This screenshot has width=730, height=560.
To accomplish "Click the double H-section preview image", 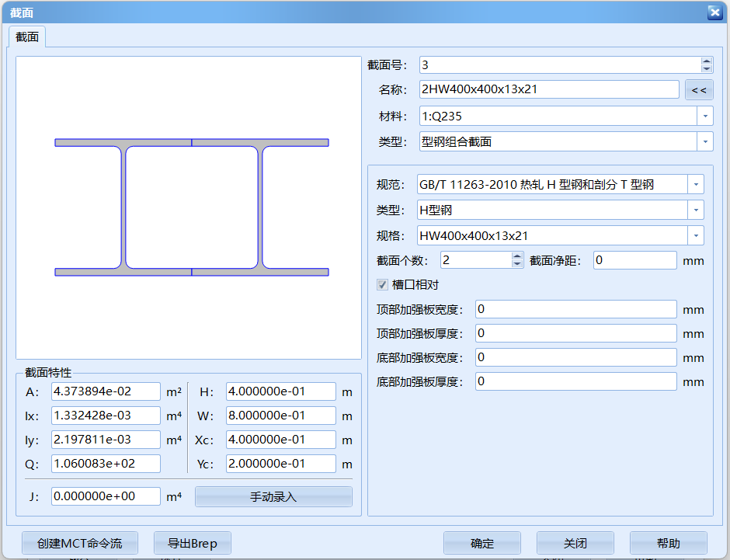I will click(189, 207).
